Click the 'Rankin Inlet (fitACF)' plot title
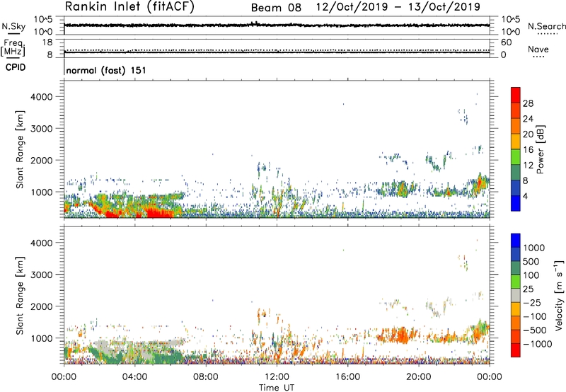The height and width of the screenshot is (392, 566). click(129, 6)
